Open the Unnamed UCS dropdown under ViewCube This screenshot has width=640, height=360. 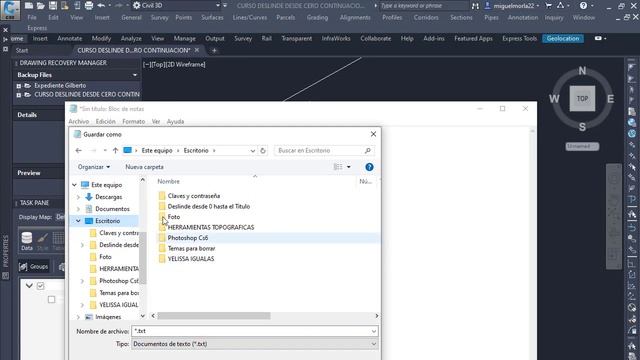tap(582, 146)
